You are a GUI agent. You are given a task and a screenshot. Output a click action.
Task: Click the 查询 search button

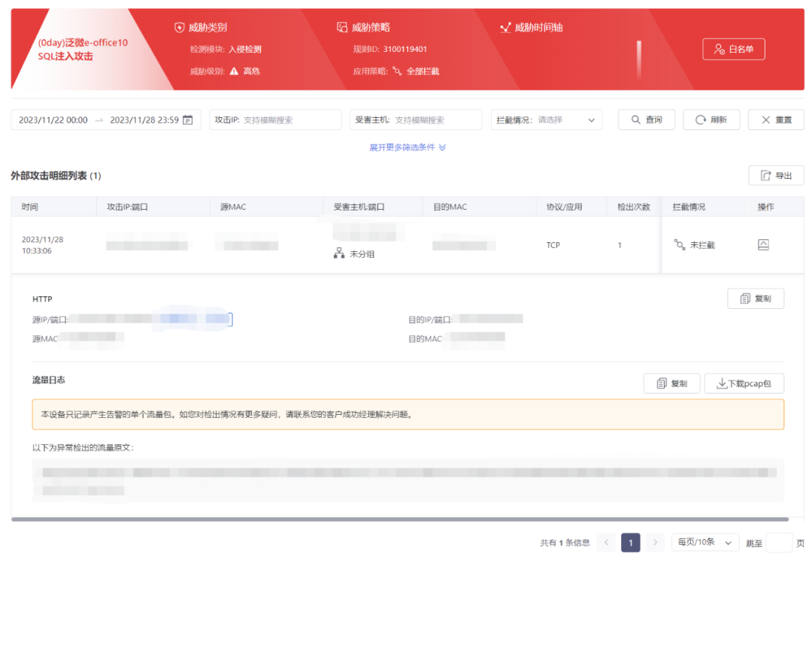(647, 120)
